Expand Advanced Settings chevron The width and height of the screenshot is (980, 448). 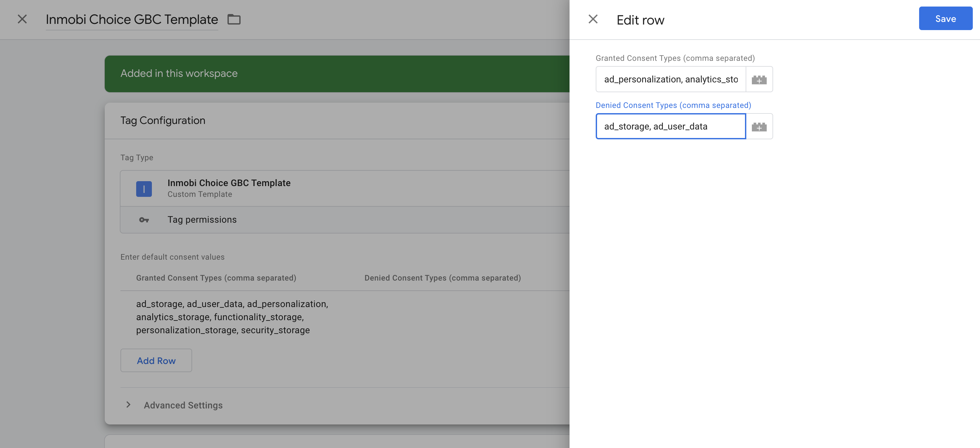coord(128,405)
